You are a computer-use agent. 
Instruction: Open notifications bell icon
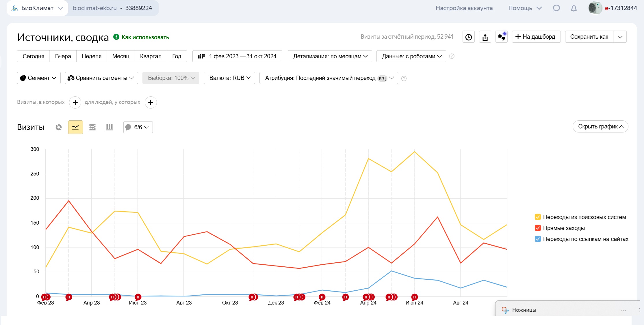point(574,8)
